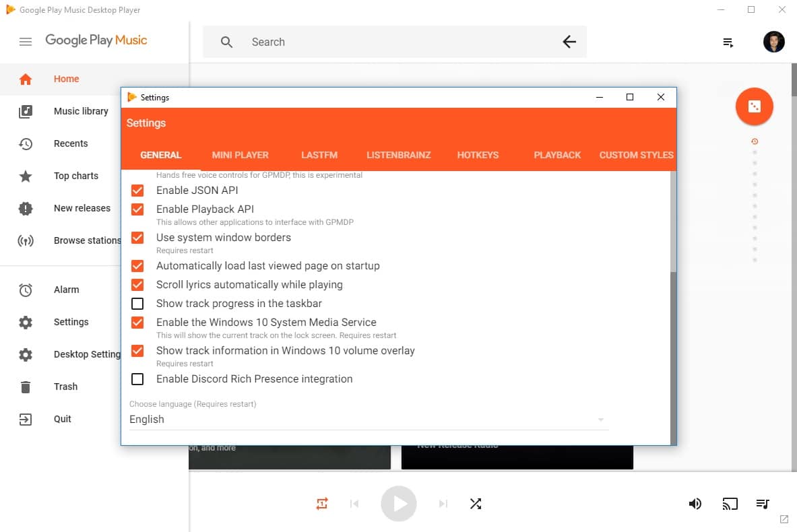Open New releases from sidebar
The image size is (797, 532).
pyautogui.click(x=82, y=208)
